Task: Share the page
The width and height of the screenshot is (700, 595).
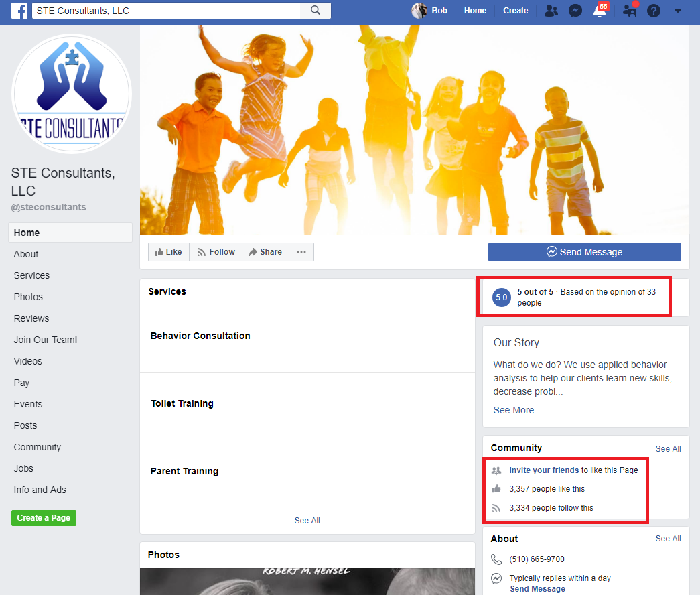Action: [x=266, y=252]
